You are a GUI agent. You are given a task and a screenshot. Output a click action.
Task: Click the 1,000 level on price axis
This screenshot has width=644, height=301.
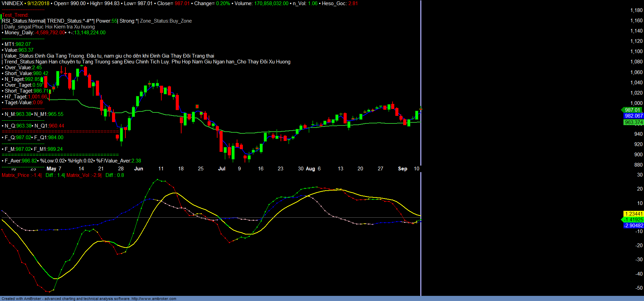636,103
